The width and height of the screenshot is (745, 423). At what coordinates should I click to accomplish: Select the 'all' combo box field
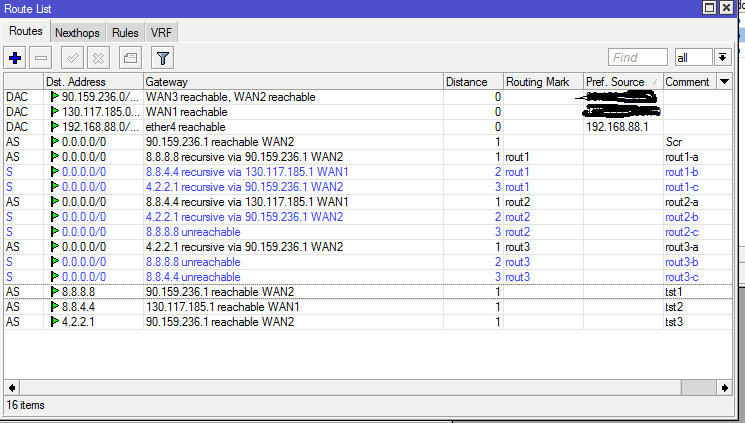point(693,58)
